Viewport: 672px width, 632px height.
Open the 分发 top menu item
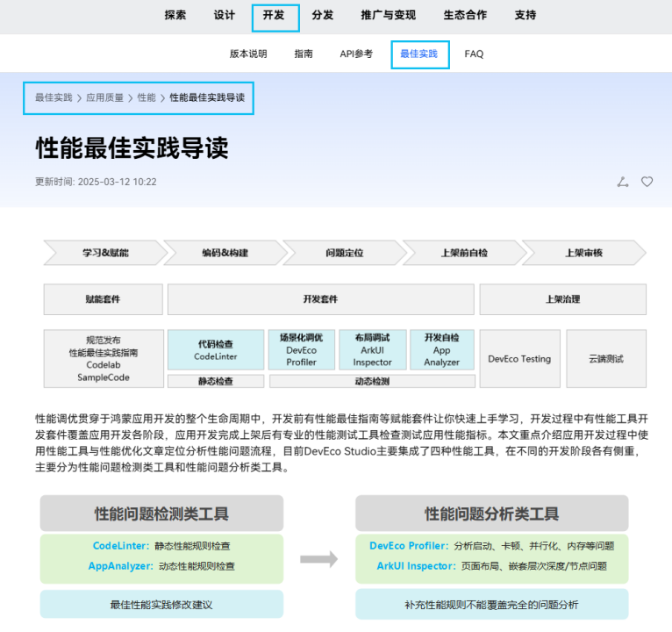[323, 15]
